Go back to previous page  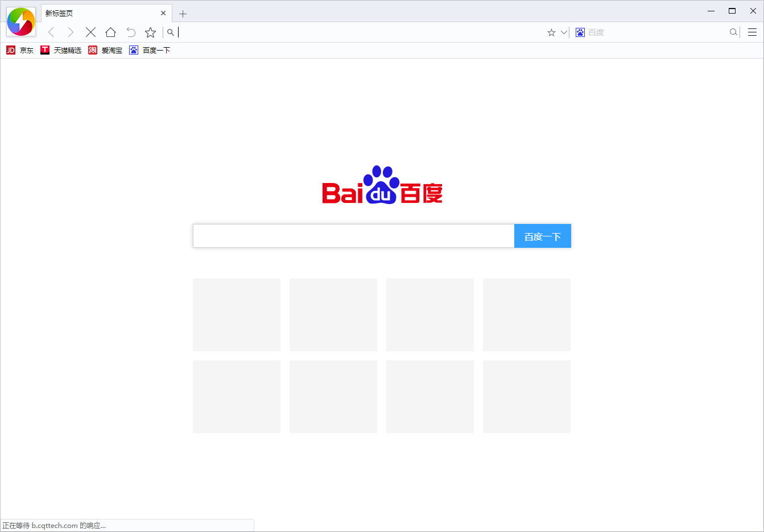point(51,32)
